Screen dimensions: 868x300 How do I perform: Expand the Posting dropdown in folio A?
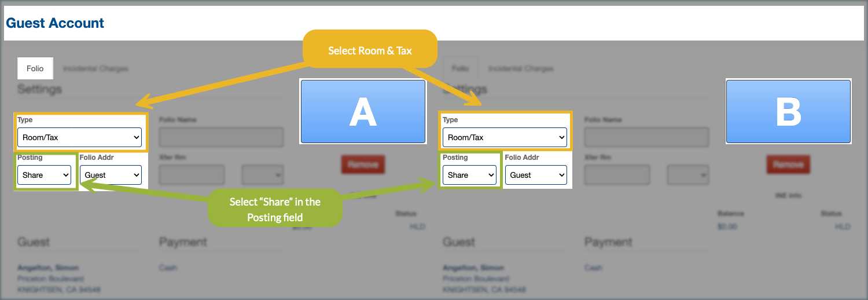tap(44, 175)
